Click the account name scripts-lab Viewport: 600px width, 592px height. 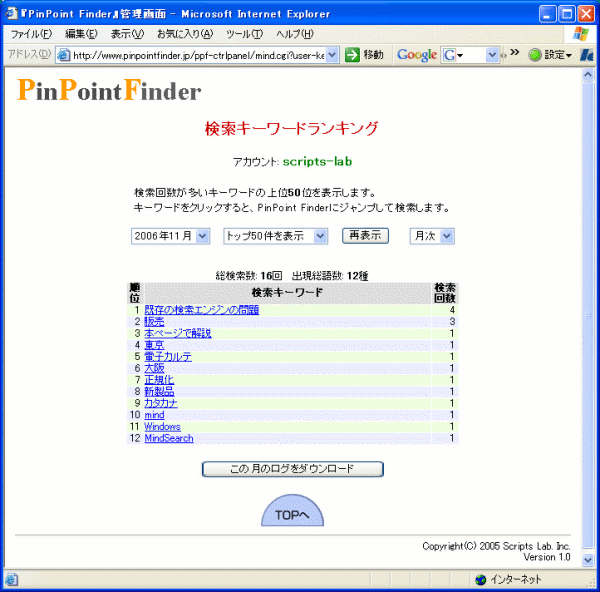pyautogui.click(x=317, y=161)
